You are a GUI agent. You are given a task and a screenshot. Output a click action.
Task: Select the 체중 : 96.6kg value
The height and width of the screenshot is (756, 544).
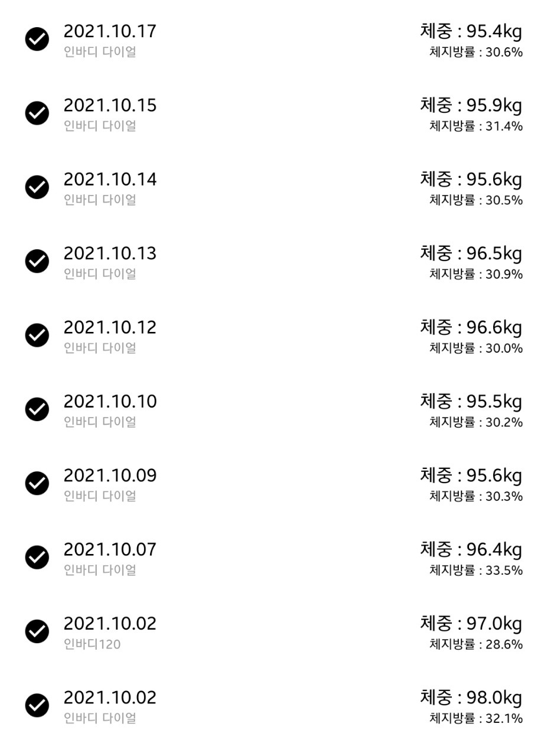pyautogui.click(x=471, y=328)
